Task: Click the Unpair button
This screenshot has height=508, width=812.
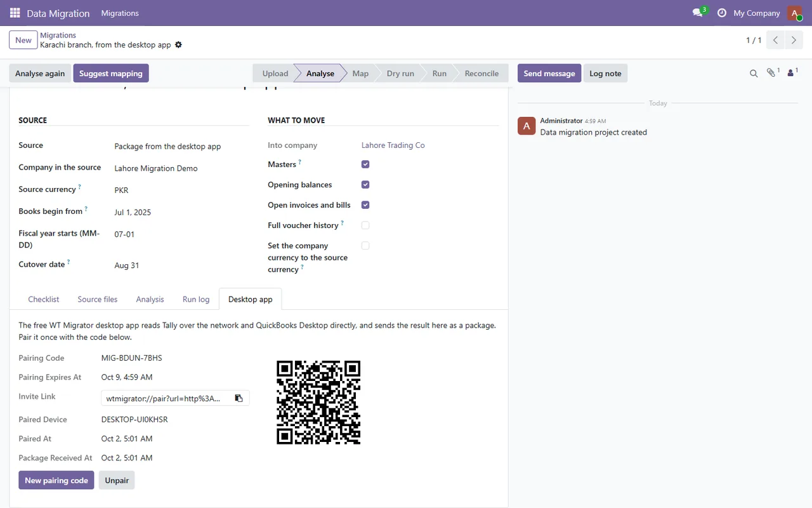Action: click(117, 480)
